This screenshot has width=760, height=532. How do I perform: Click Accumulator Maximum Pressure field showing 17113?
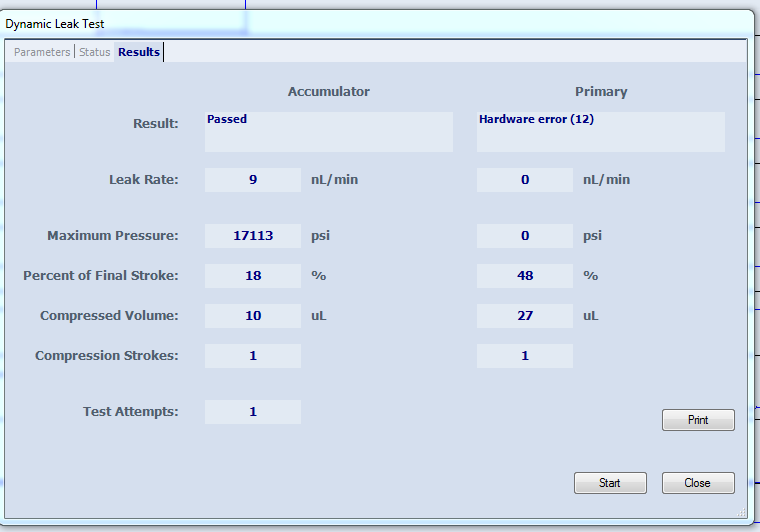[x=253, y=236]
